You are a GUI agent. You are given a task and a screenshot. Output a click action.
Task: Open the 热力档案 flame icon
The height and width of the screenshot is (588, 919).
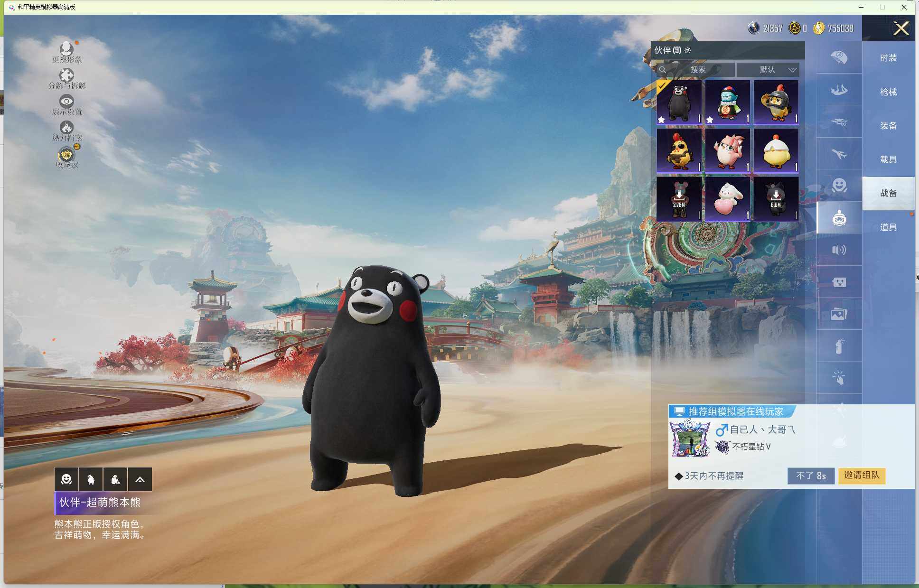[66, 131]
